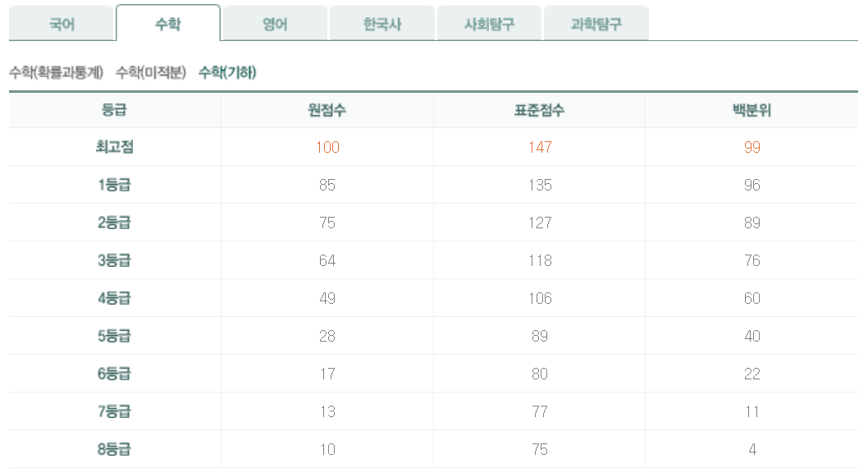Click the 원점수 column header
Screen dimensions: 868x473
(327, 109)
